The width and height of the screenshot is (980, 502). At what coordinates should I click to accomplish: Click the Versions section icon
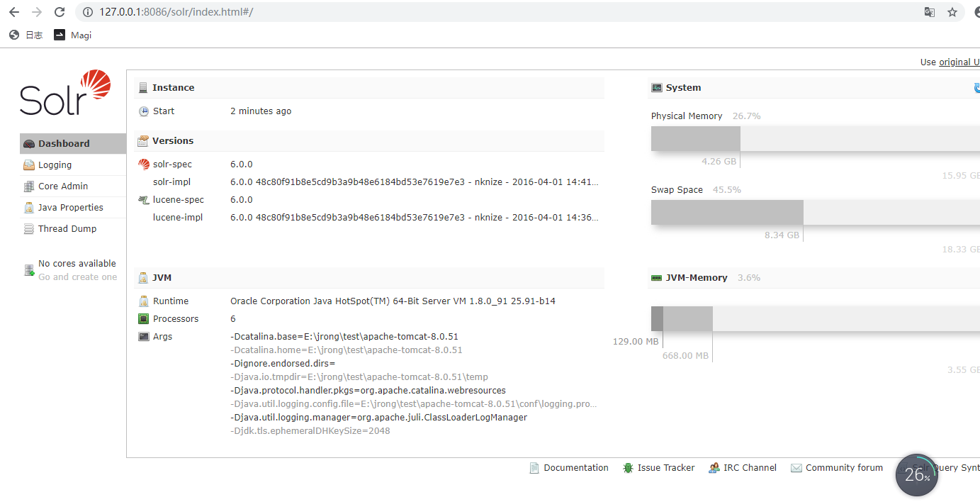tap(143, 140)
